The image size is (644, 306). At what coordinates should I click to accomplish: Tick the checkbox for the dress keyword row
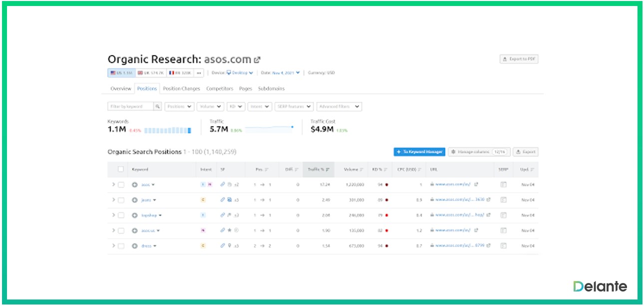[x=121, y=246]
